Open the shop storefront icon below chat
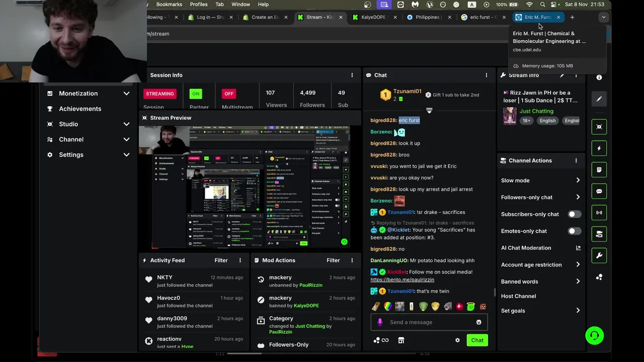This screenshot has width=644, height=362. [401, 340]
